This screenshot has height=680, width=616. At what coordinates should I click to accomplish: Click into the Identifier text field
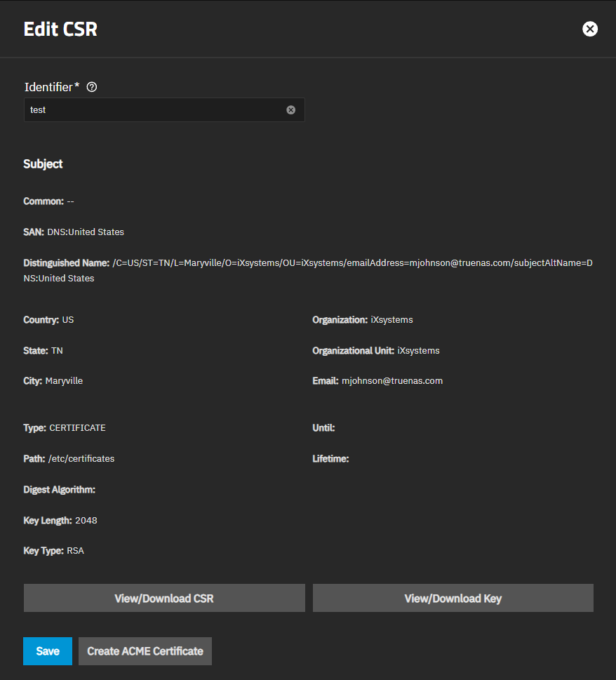tap(154, 110)
